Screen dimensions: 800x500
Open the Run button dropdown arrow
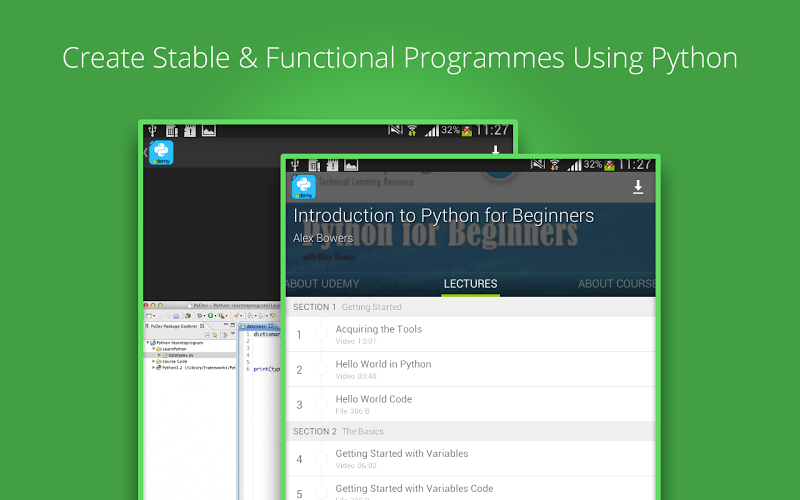click(x=215, y=315)
